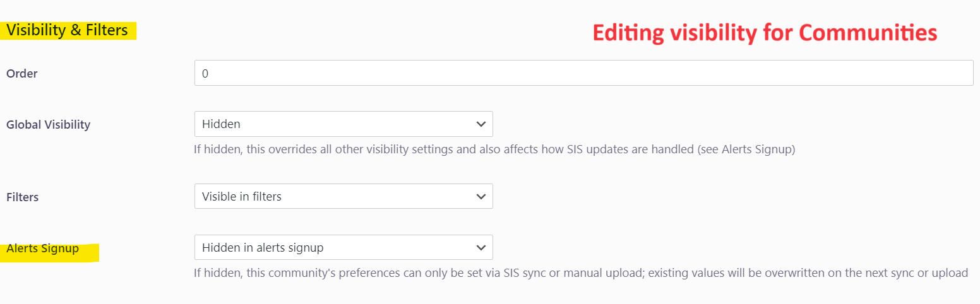
Task: Click the Alerts Signup chevron arrow
Action: click(481, 248)
